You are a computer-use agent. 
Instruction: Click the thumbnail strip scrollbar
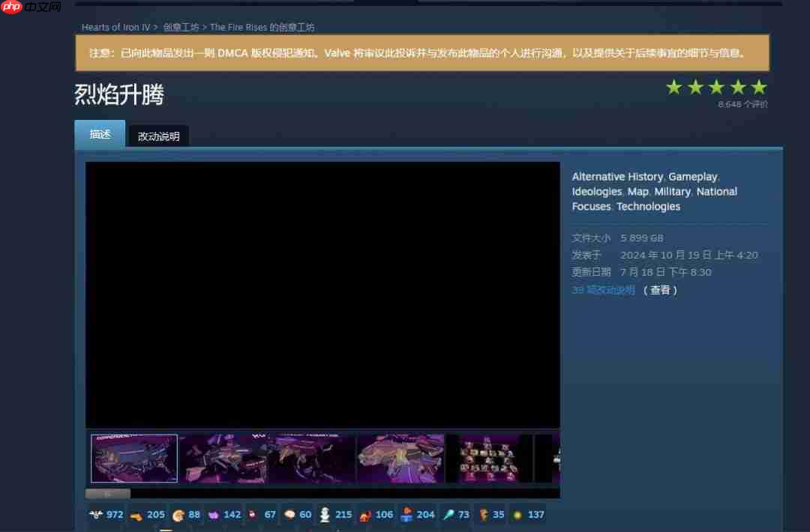pos(106,493)
